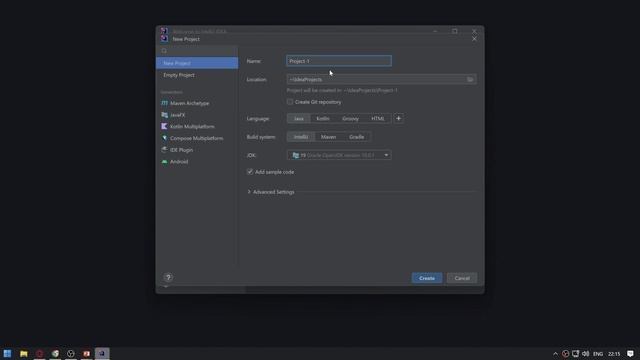Select New Project in the left list
The width and height of the screenshot is (640, 360).
pos(197,63)
